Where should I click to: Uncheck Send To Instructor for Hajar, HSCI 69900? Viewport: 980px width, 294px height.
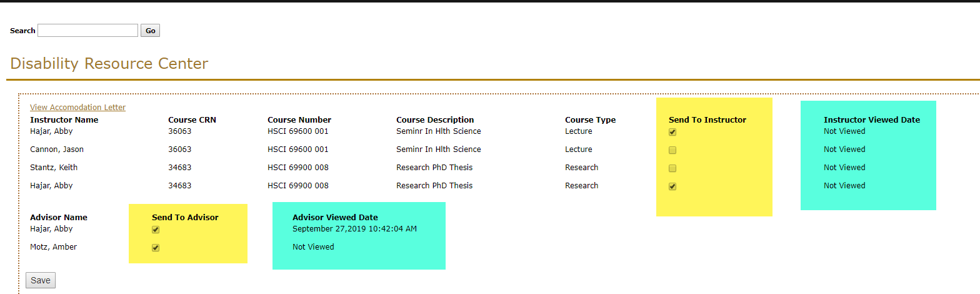[672, 186]
